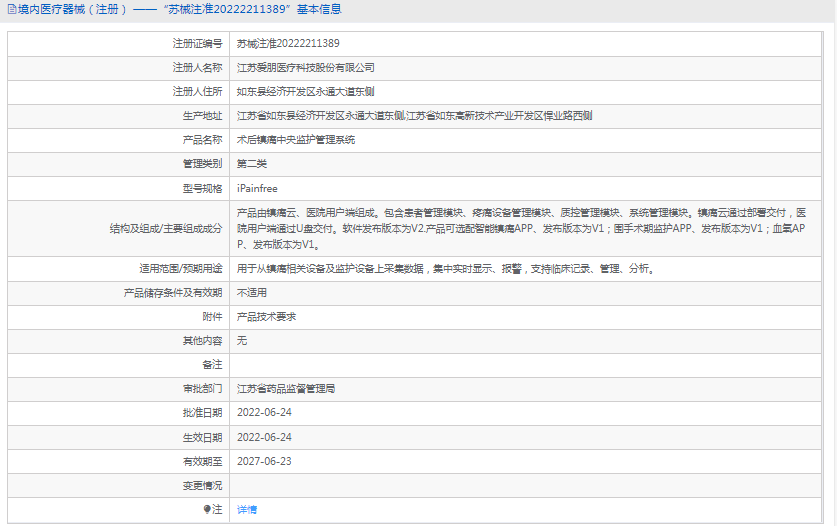Click the 注册证编号 label
This screenshot has width=837, height=526.
point(198,44)
